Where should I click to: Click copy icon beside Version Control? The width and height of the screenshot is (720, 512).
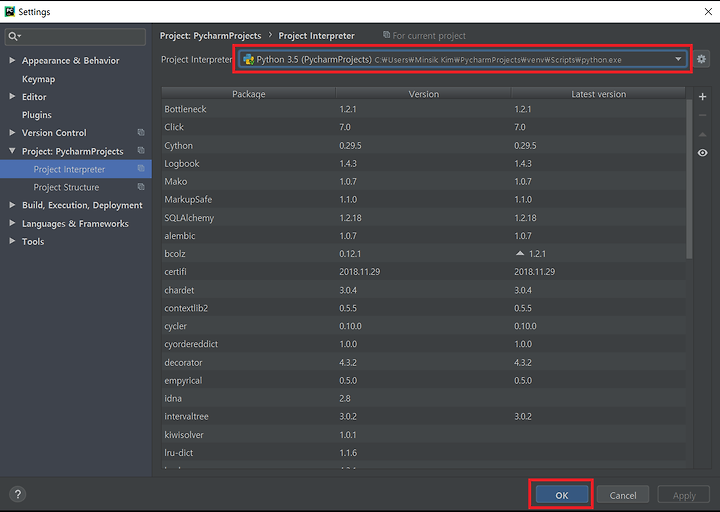[141, 132]
